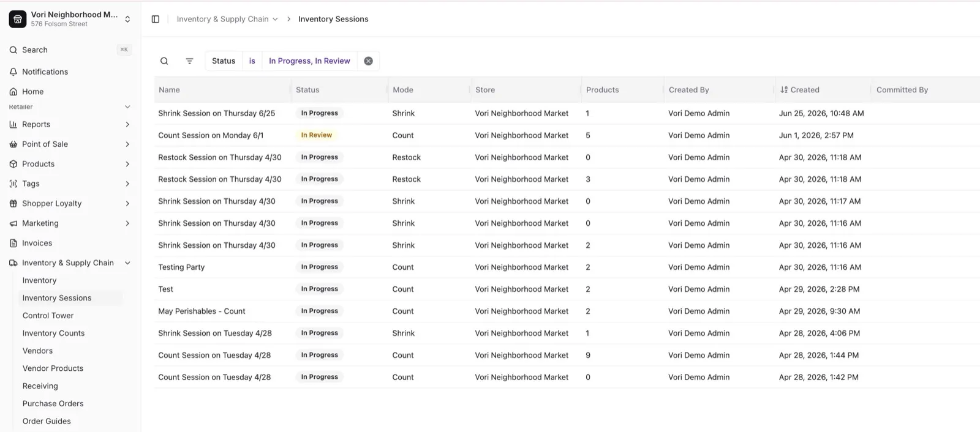Expand the Shopper Loyalty chevron
The image size is (980, 432).
pos(127,203)
